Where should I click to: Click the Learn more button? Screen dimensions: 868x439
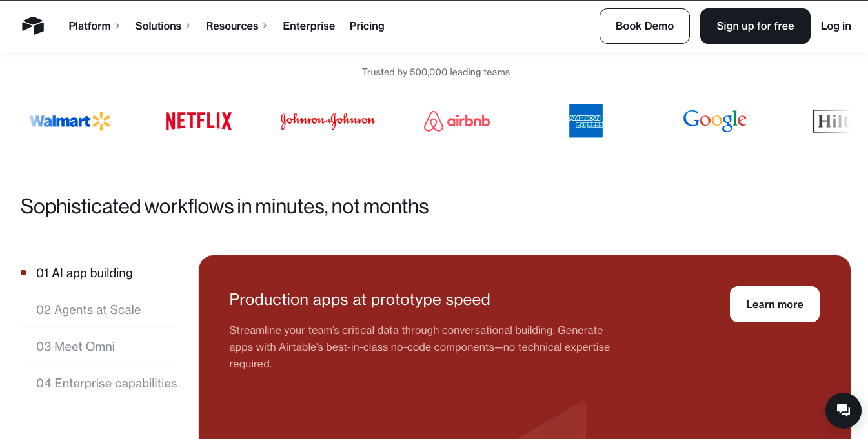coord(774,304)
